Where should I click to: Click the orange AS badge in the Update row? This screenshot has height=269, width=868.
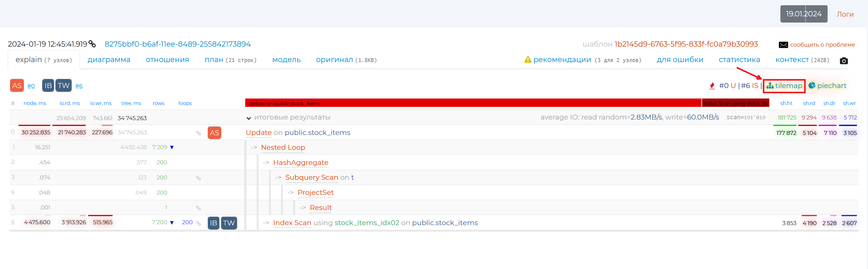click(214, 133)
